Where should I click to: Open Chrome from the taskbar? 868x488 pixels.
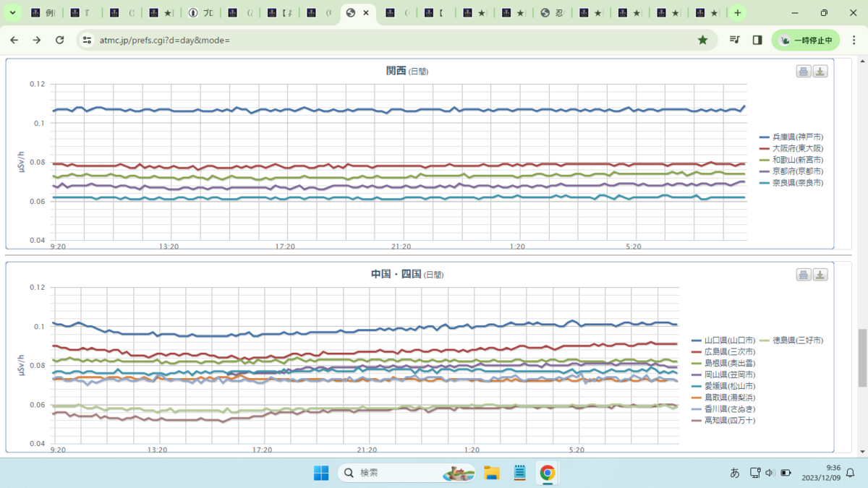click(548, 473)
